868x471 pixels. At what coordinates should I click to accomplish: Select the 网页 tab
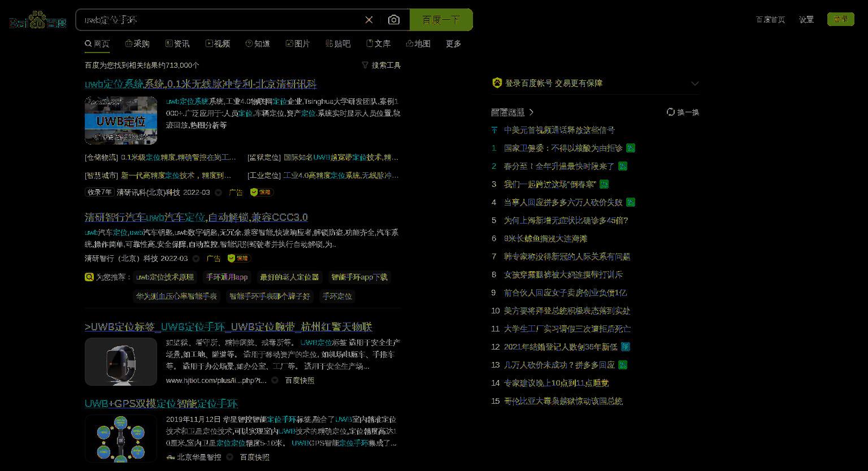pos(97,43)
